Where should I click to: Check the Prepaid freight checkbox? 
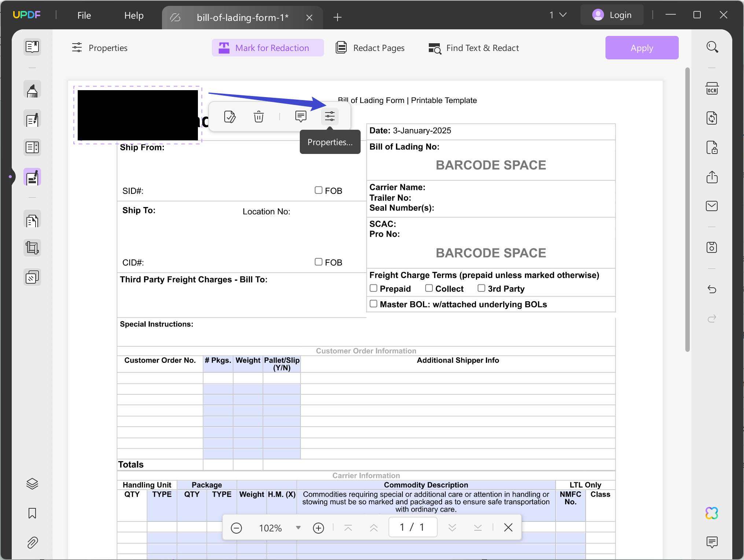click(x=374, y=288)
